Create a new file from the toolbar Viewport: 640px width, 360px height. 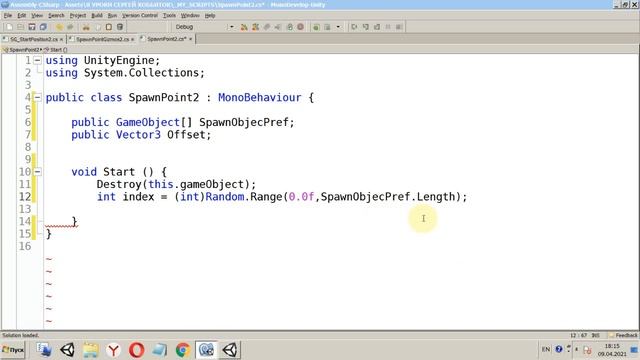click(x=9, y=27)
